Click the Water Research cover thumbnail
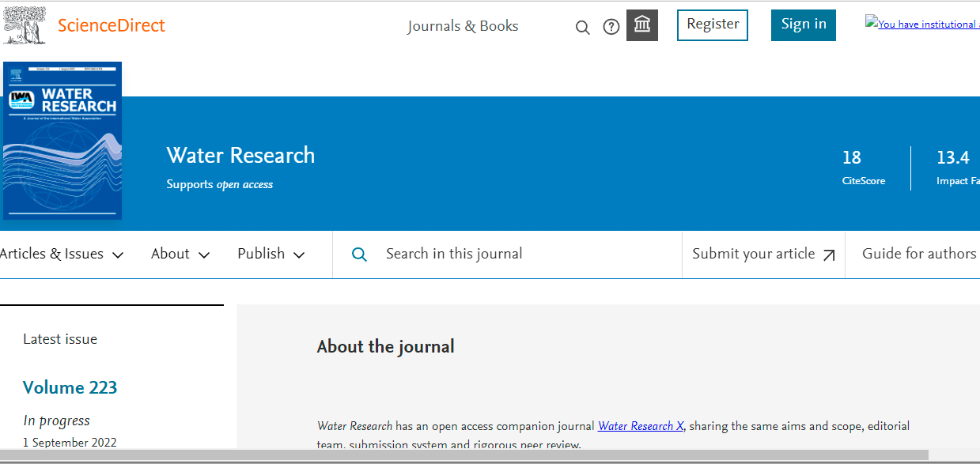The image size is (980, 464). tap(62, 140)
